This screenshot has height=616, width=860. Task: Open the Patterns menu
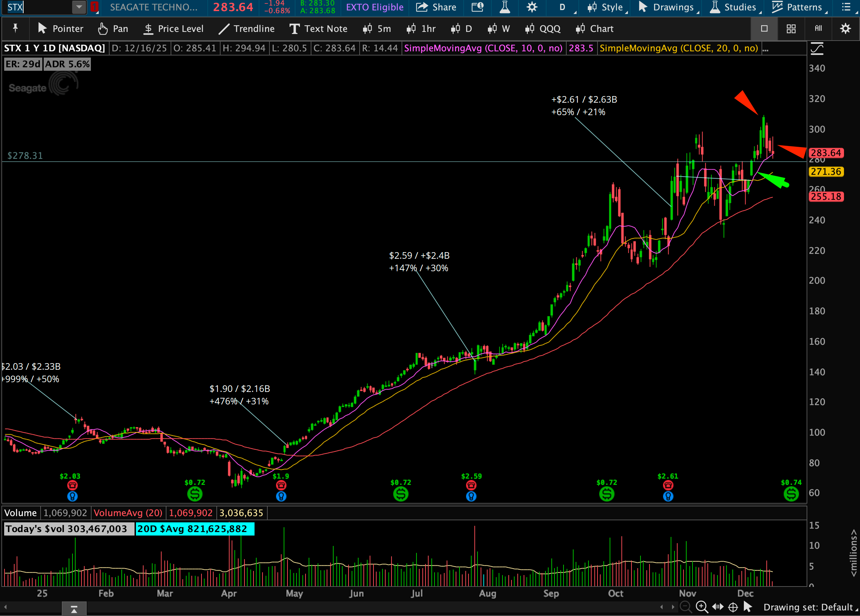799,7
